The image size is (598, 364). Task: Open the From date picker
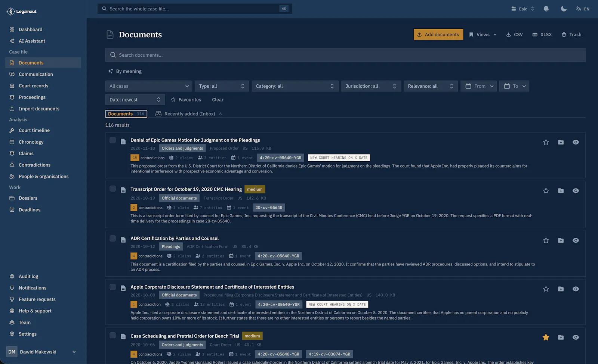479,86
